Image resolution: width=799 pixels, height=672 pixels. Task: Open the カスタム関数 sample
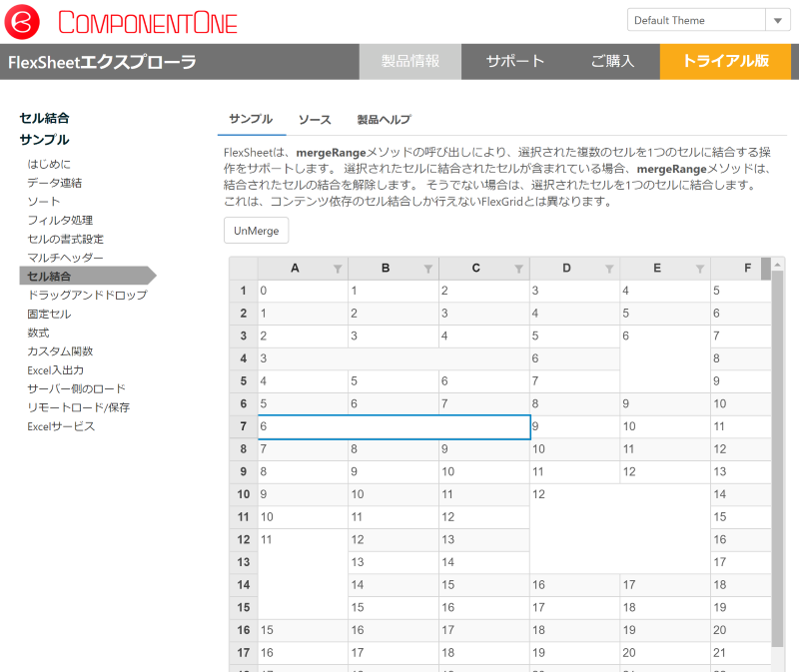(x=60, y=351)
